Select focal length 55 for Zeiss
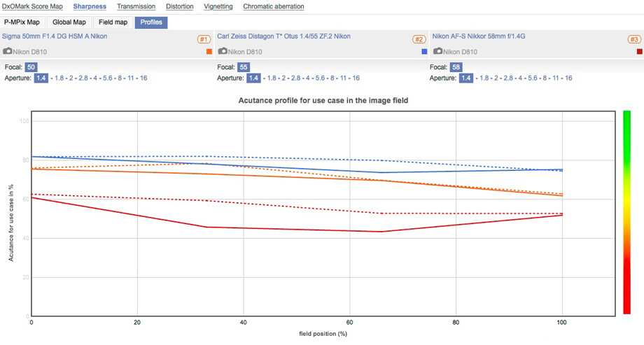Image resolution: width=644 pixels, height=345 pixels. pos(244,67)
